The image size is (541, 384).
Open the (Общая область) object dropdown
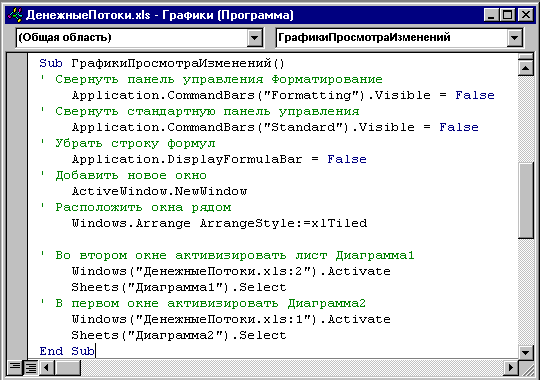255,38
